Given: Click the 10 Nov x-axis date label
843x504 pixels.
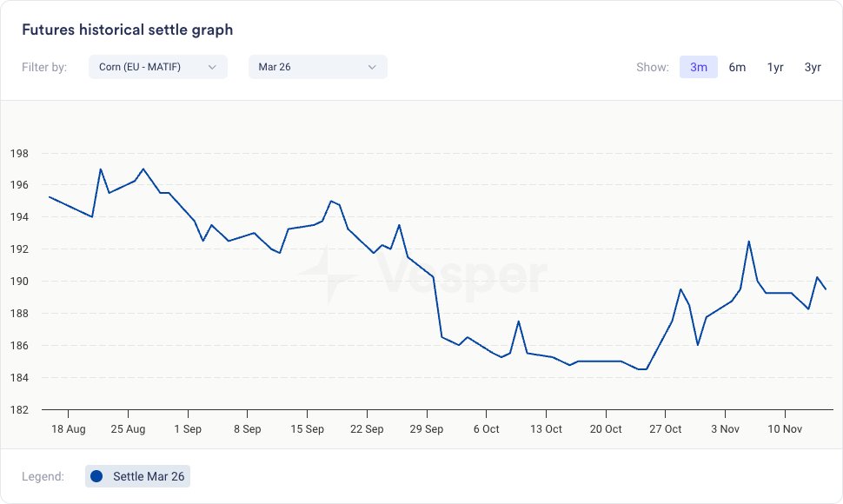Looking at the screenshot, I should pos(785,429).
